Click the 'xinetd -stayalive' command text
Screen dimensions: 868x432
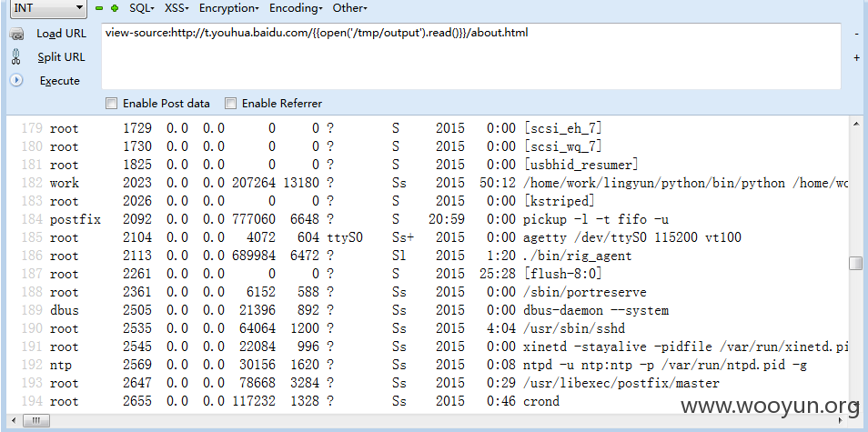(x=686, y=347)
